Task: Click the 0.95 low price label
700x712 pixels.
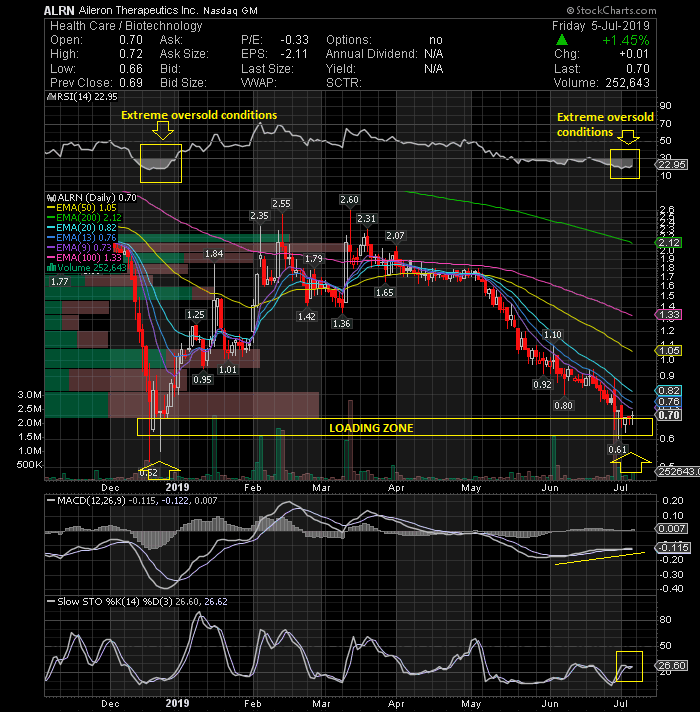Action: pos(202,380)
